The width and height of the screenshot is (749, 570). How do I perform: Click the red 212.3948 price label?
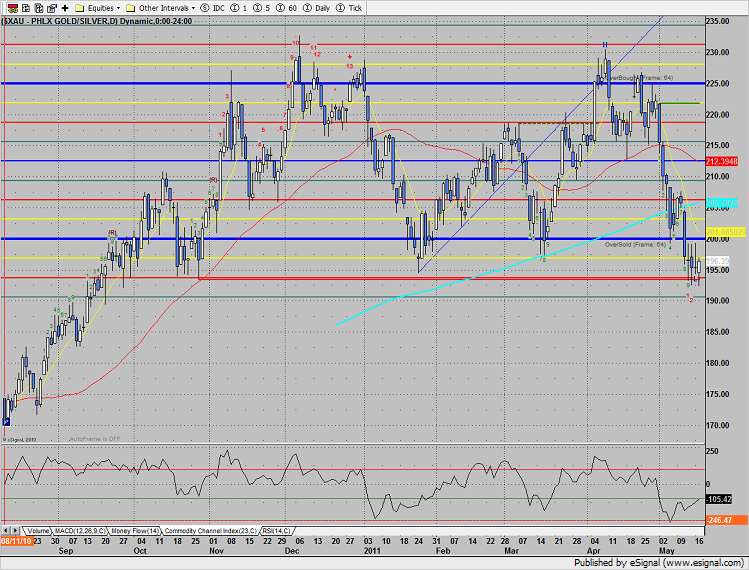click(722, 161)
